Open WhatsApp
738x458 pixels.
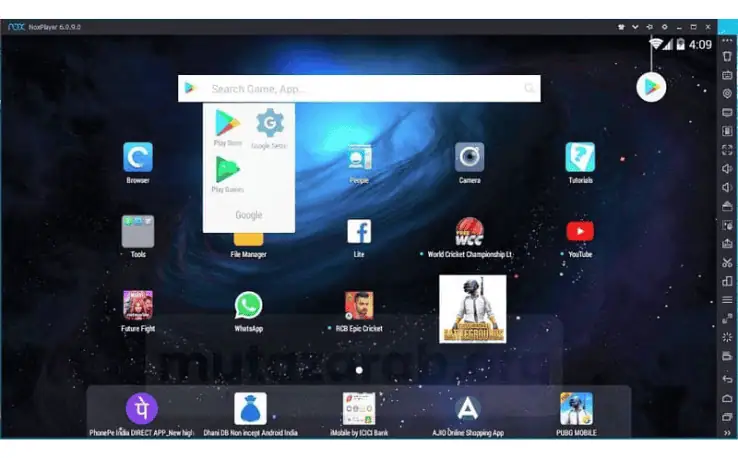pyautogui.click(x=249, y=305)
